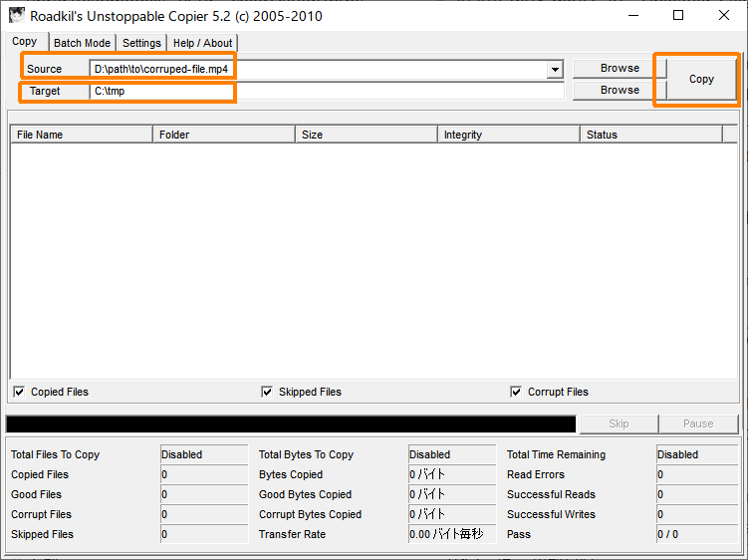This screenshot has height=560, width=748.
Task: Click the Transfer Rate value 0.00 バイト毎秒
Action: click(x=452, y=534)
